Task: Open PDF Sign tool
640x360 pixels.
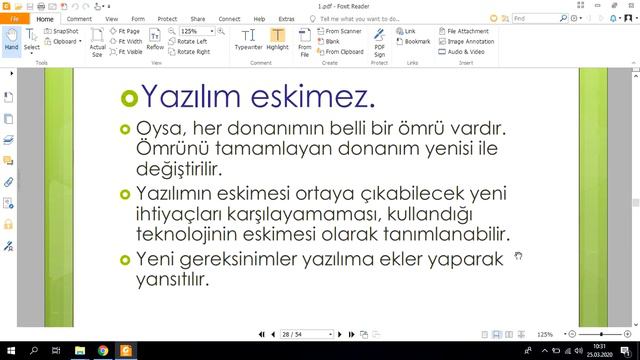Action: pos(379,42)
